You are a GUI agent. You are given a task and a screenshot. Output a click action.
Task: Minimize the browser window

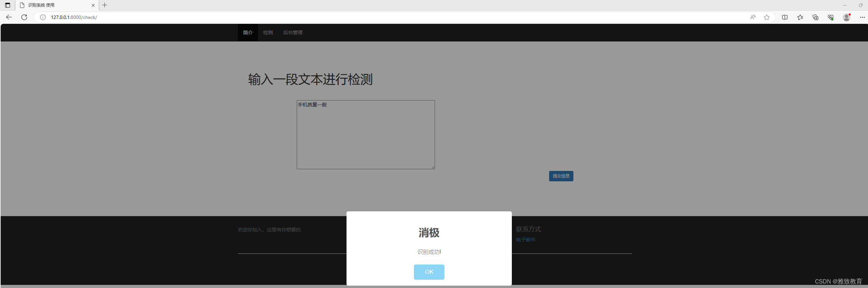(x=845, y=5)
